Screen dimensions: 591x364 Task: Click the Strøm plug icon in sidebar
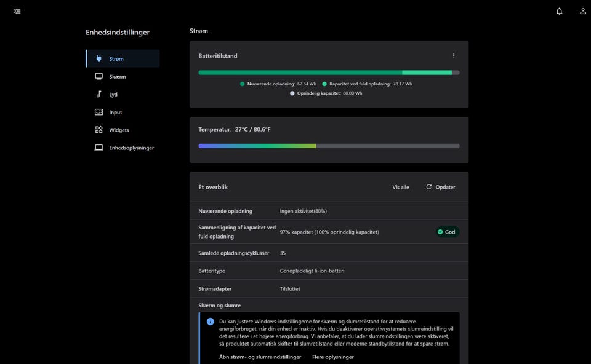coord(98,59)
